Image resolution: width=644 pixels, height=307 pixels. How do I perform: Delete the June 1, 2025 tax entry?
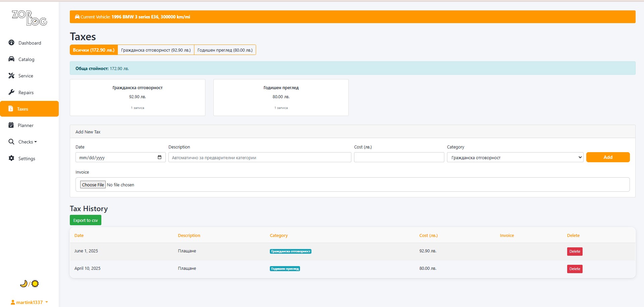pos(575,251)
